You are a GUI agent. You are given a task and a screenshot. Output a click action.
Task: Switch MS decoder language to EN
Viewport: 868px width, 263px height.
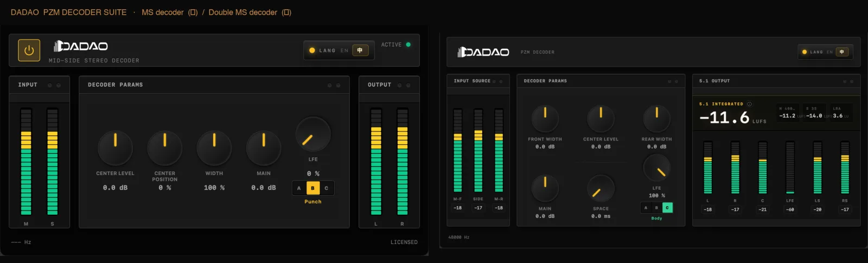pos(344,50)
